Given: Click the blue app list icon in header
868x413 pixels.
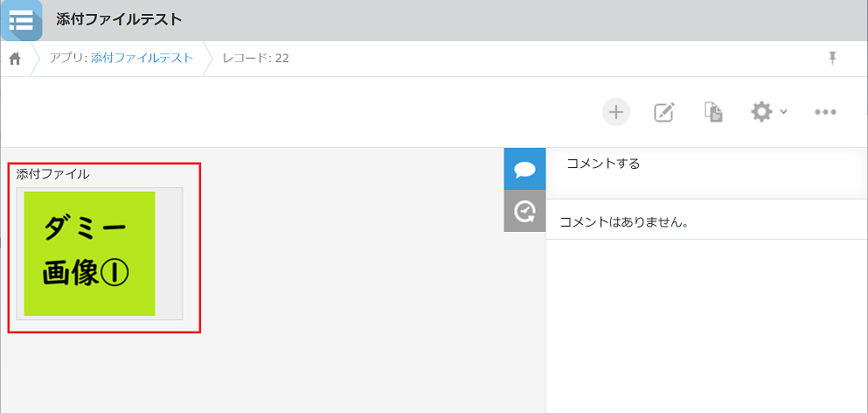Looking at the screenshot, I should [21, 20].
